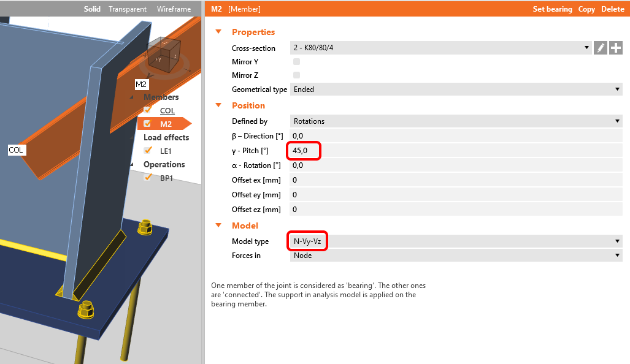
Task: Toggle Mirror Z checkbox
Action: pyautogui.click(x=296, y=75)
